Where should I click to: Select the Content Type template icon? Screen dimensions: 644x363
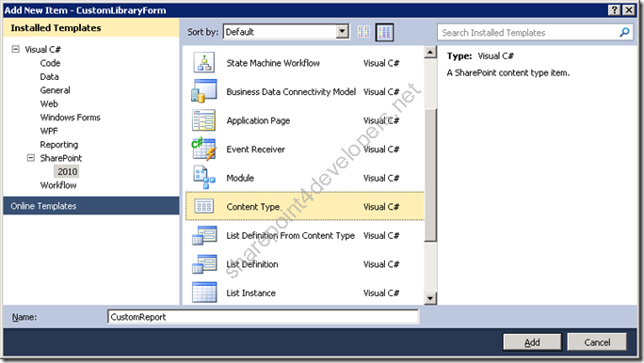point(204,206)
